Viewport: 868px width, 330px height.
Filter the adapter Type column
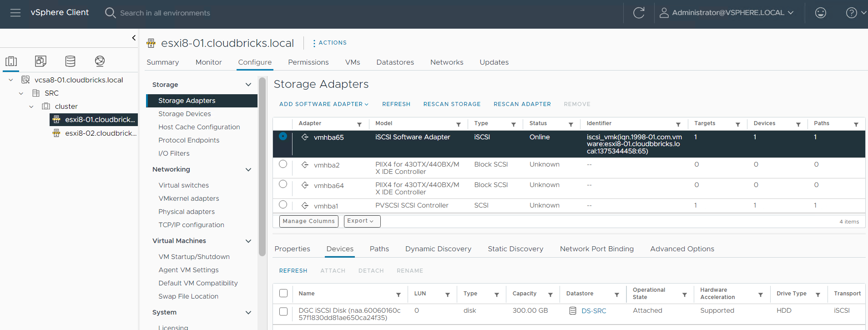[514, 124]
